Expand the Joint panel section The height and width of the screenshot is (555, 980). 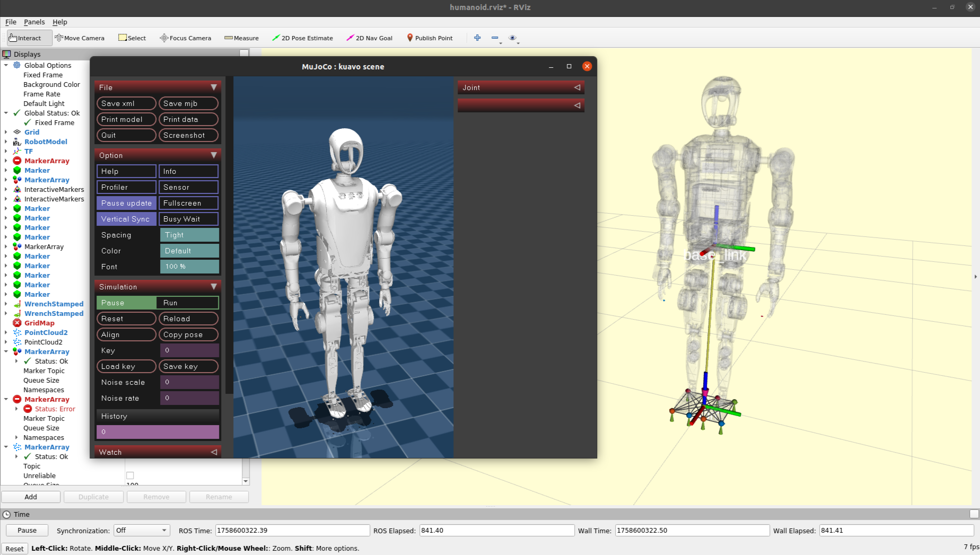[x=520, y=87]
